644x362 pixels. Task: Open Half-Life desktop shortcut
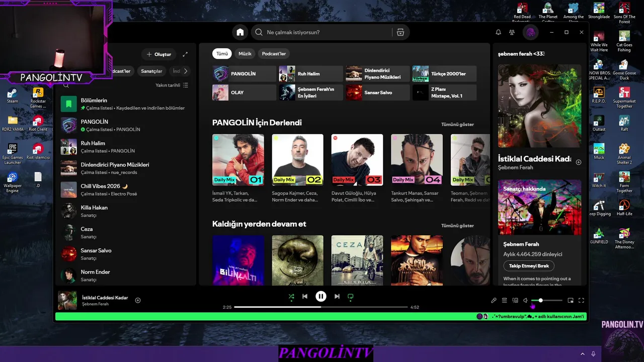pyautogui.click(x=624, y=208)
